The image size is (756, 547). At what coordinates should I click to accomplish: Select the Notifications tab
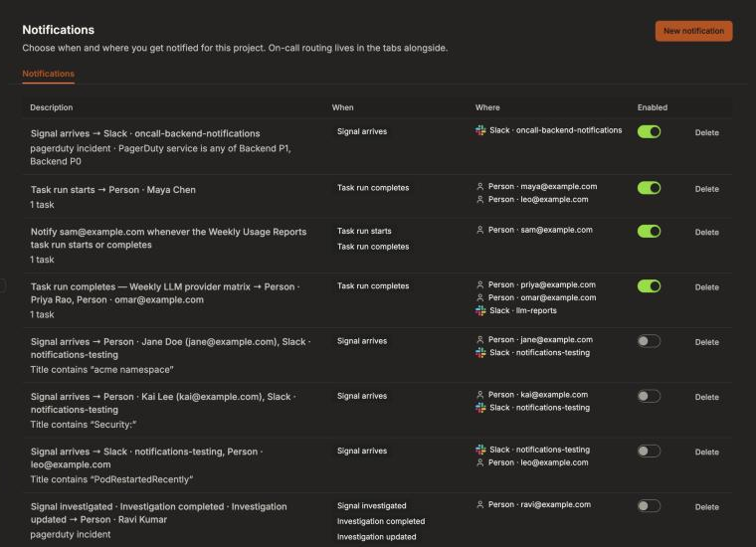tap(48, 74)
